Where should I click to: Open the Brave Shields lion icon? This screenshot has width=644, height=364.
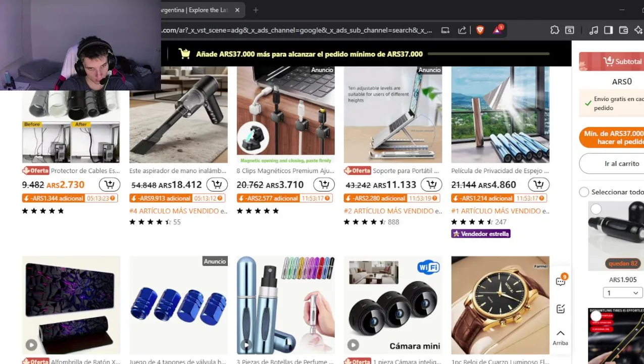pos(480,30)
